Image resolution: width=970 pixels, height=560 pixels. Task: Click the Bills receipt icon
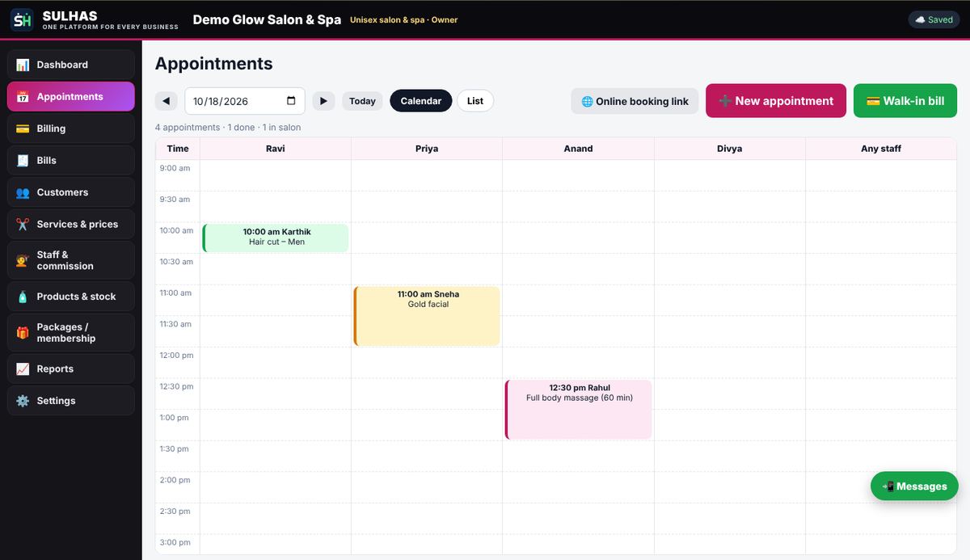coord(23,161)
